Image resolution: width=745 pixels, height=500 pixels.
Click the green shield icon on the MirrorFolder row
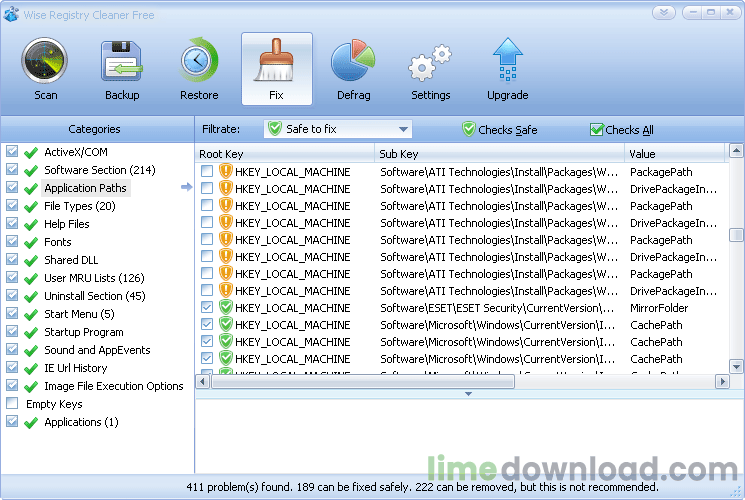pyautogui.click(x=226, y=308)
